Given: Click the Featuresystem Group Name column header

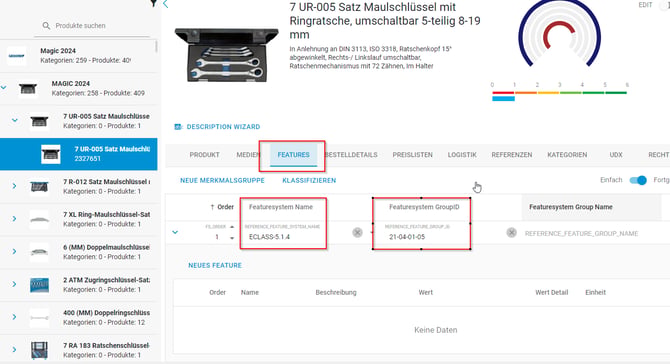Looking at the screenshot, I should click(571, 207).
